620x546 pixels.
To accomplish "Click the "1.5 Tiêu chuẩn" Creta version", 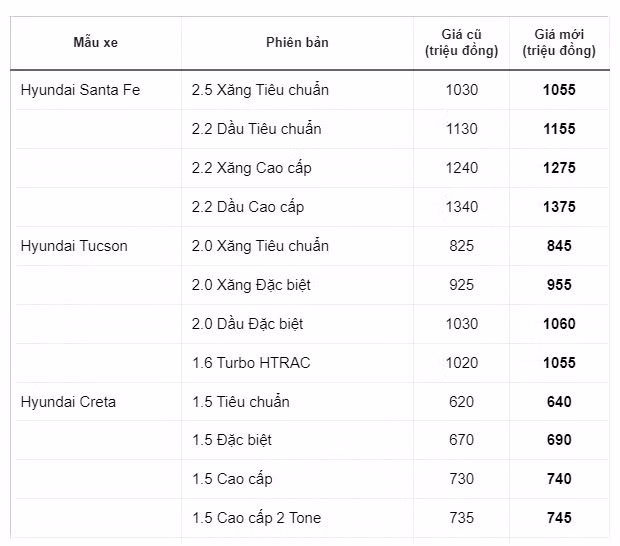I will coord(240,402).
